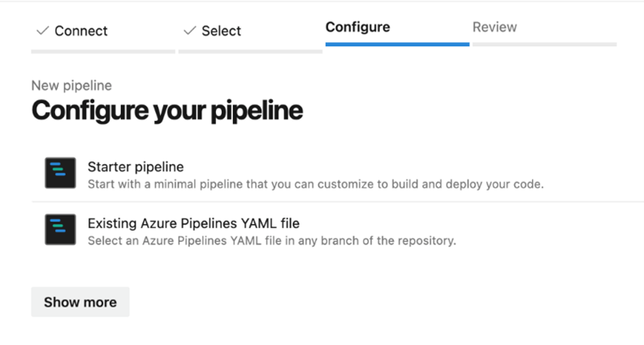
Task: Open the Configure step tab
Action: (x=357, y=27)
